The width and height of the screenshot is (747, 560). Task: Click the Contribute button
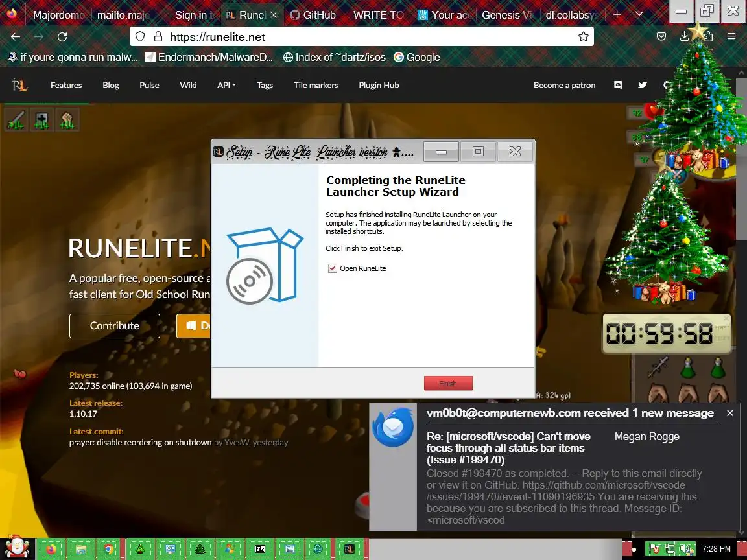115,326
